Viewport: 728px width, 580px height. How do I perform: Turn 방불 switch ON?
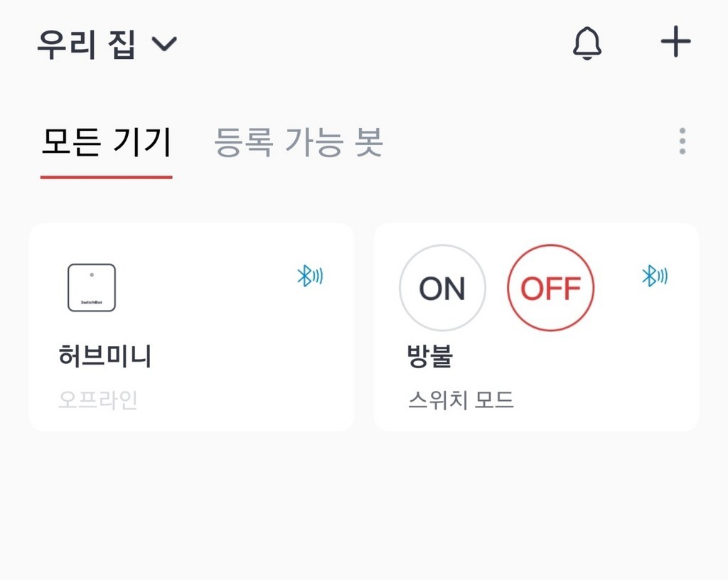coord(442,288)
